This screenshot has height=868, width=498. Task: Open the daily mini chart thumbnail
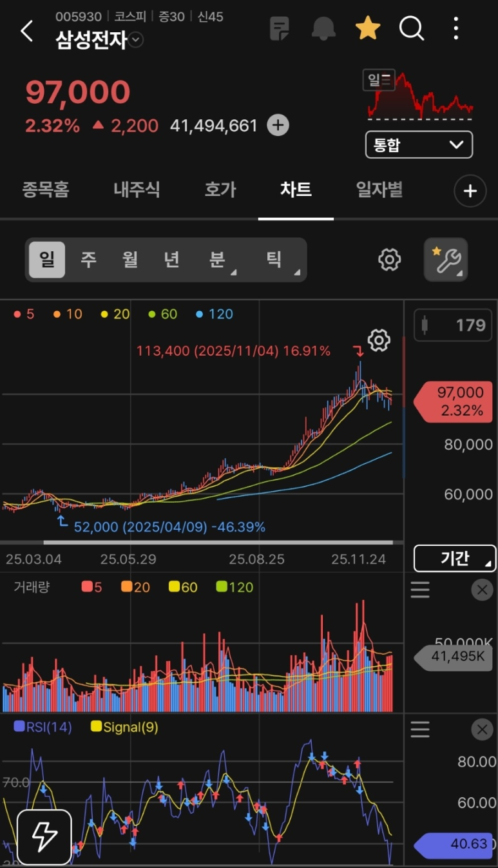point(419,95)
